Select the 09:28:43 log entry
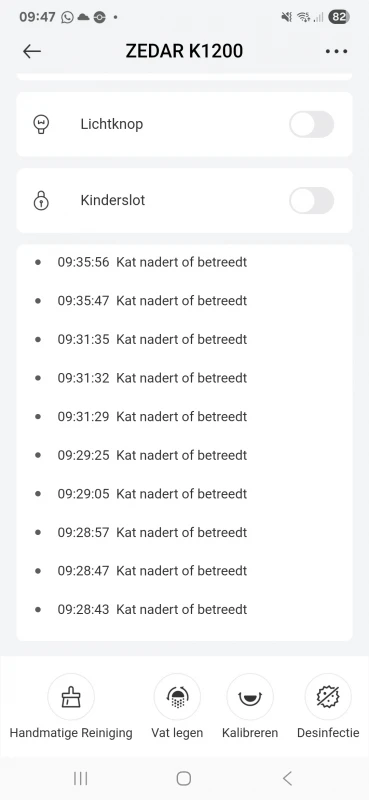Viewport: 369px width, 800px height. coord(152,609)
